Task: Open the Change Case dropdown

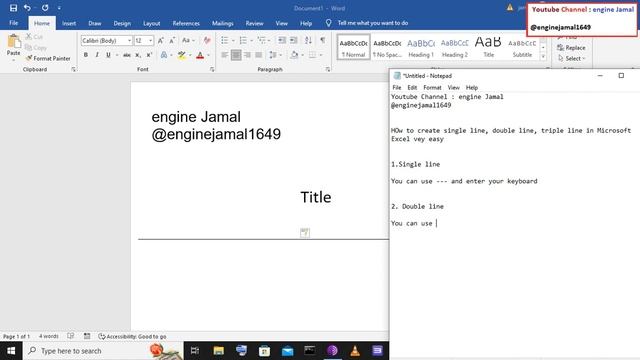Action: (x=188, y=40)
